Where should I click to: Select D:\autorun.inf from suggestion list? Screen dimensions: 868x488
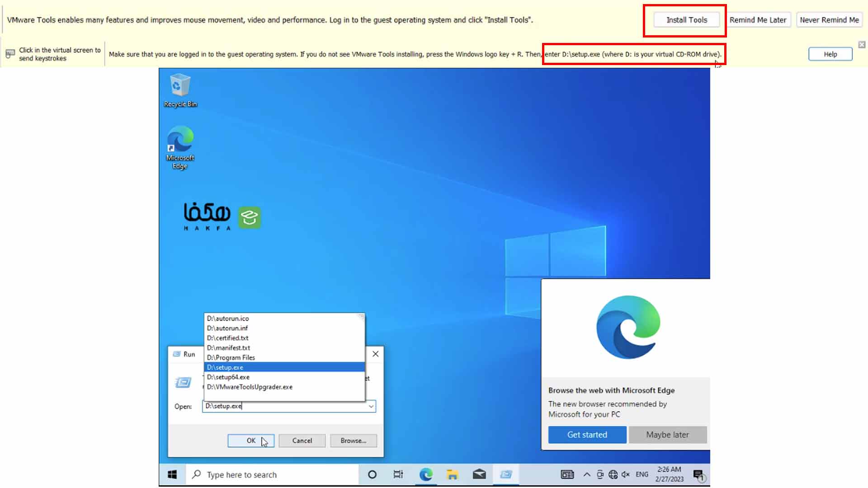284,328
